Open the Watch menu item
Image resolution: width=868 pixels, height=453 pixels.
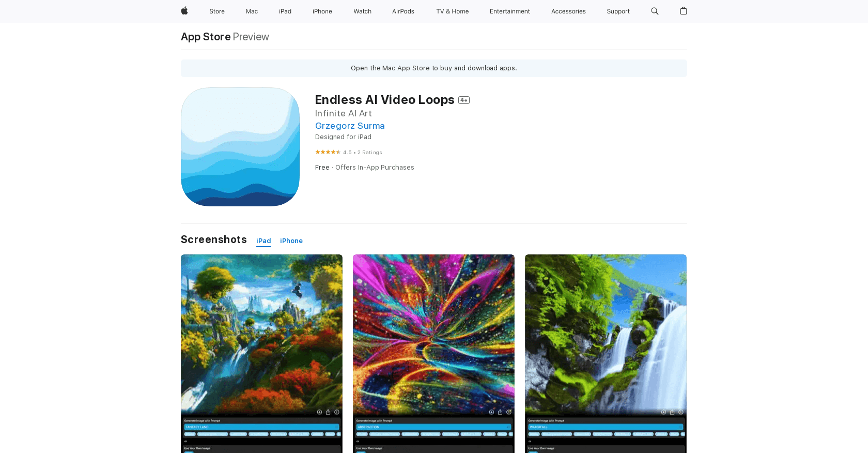pyautogui.click(x=363, y=11)
